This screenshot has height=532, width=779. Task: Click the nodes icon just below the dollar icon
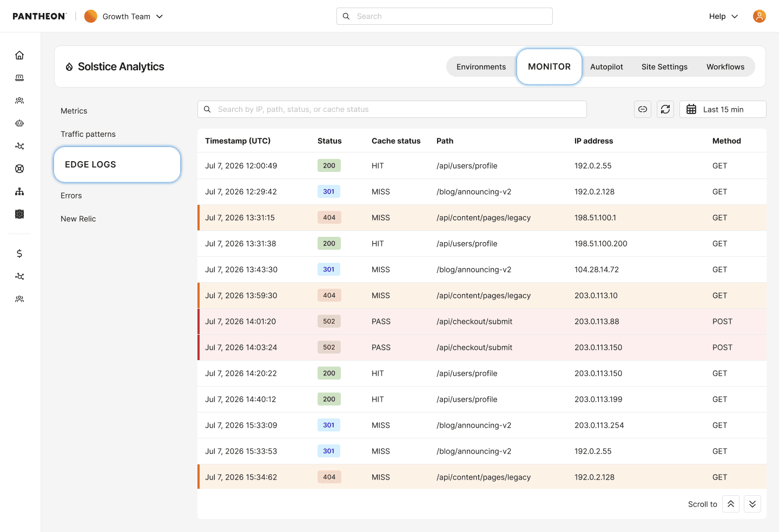[19, 276]
